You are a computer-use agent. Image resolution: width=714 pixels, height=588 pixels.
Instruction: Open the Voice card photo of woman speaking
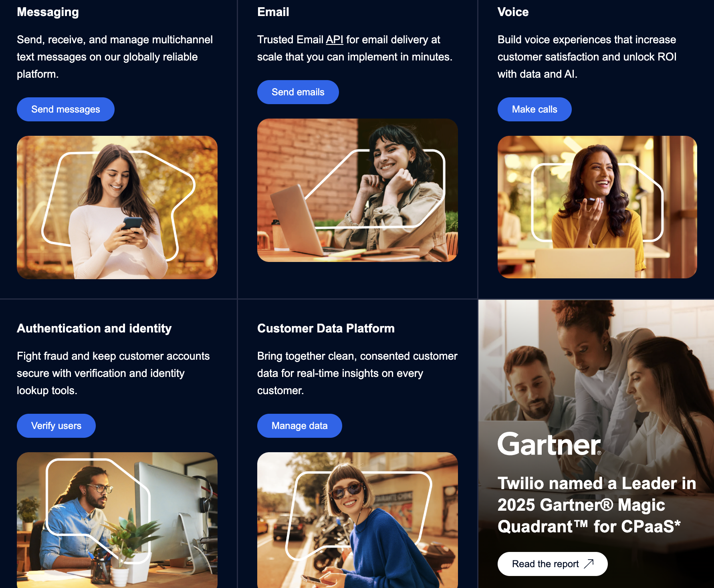coord(597,207)
